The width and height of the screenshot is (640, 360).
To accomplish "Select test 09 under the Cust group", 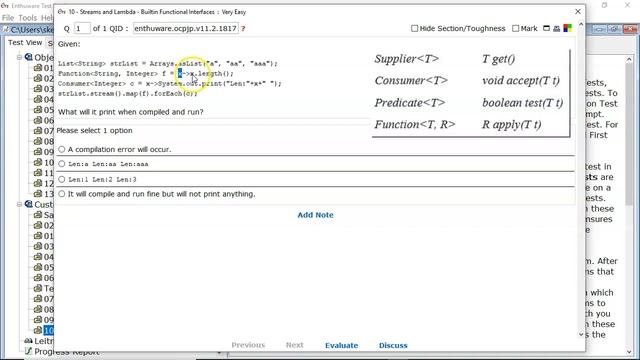I will [x=44, y=320].
